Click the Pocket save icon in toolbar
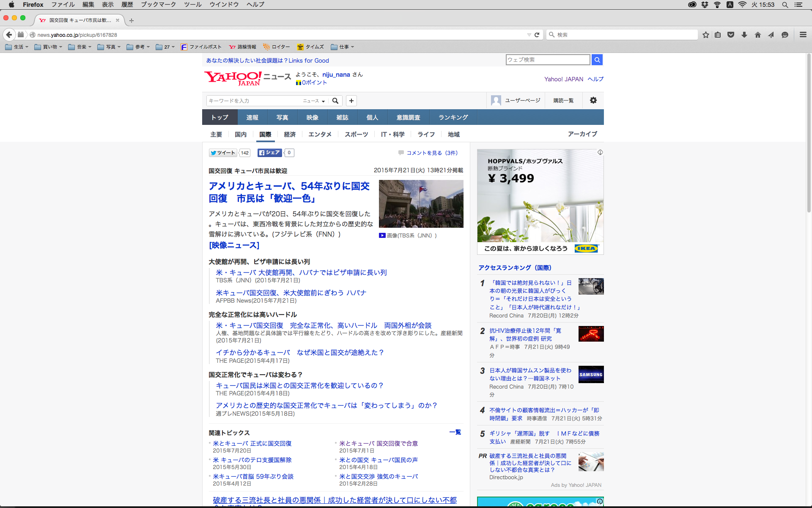 [x=731, y=35]
